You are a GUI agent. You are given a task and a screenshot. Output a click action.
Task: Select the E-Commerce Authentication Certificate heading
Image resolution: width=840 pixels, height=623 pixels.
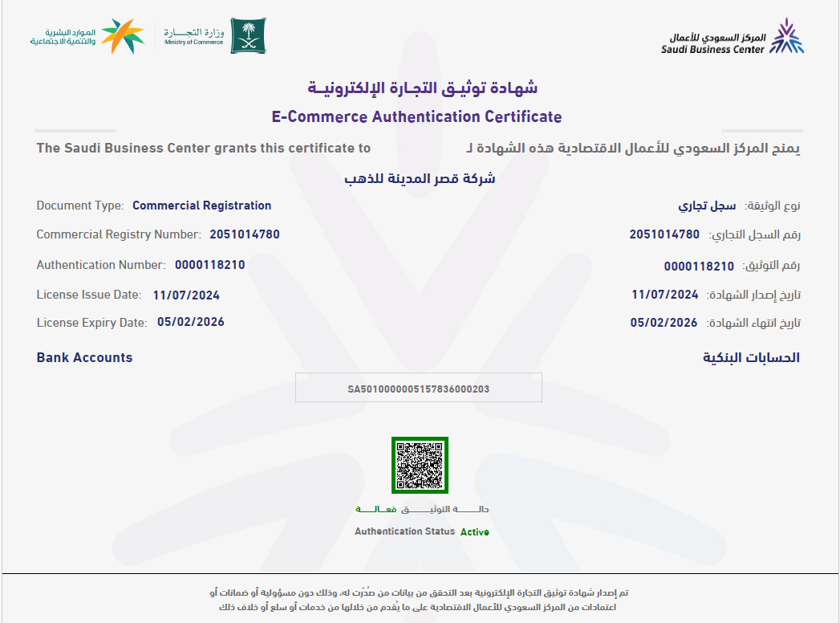[x=420, y=116]
